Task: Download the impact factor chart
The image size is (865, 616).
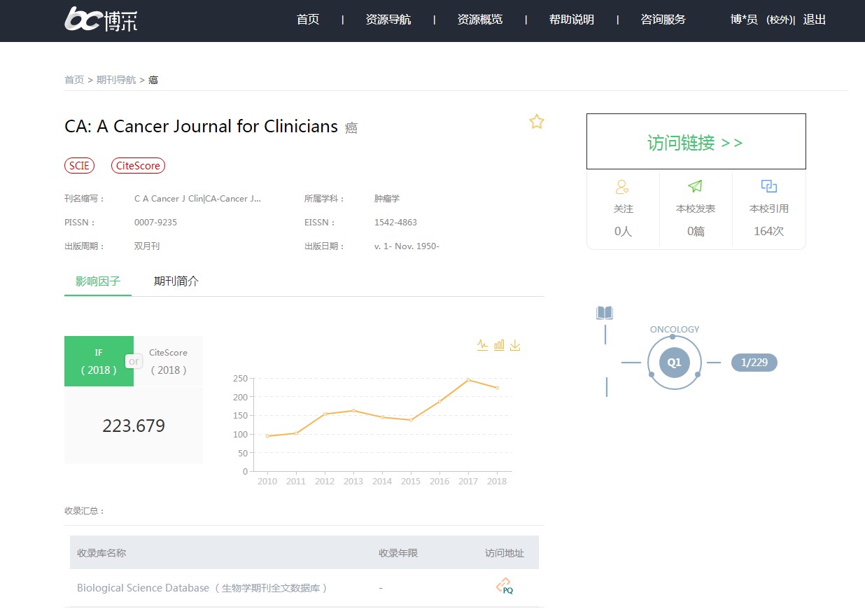Action: (515, 345)
